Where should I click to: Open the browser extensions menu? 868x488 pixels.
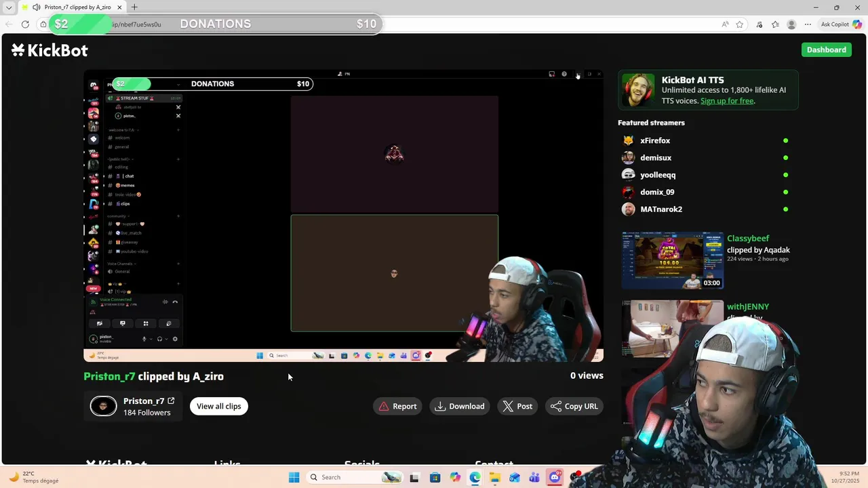759,24
